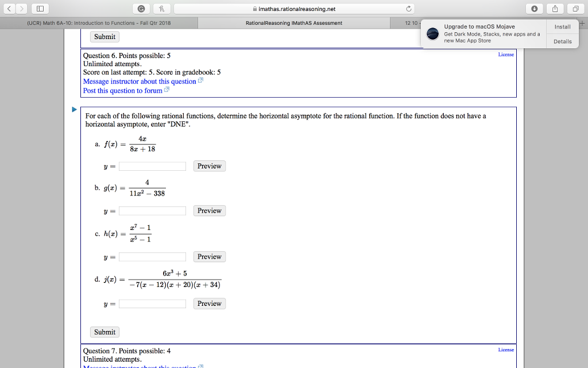
Task: Click the forward navigation arrow
Action: pos(22,8)
